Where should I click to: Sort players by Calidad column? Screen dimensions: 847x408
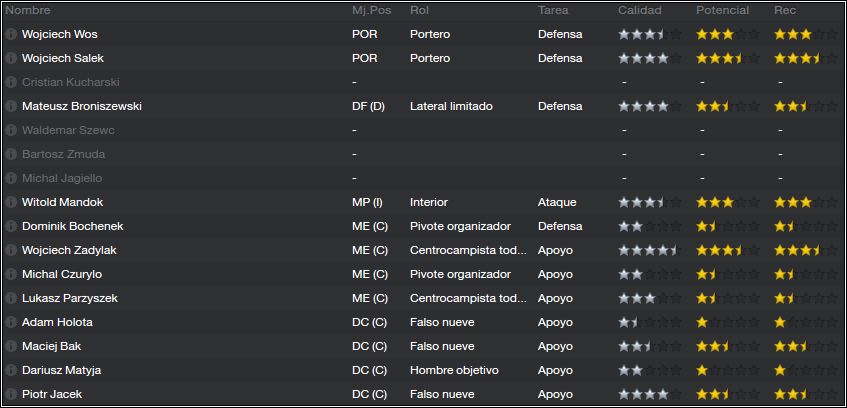pyautogui.click(x=640, y=10)
